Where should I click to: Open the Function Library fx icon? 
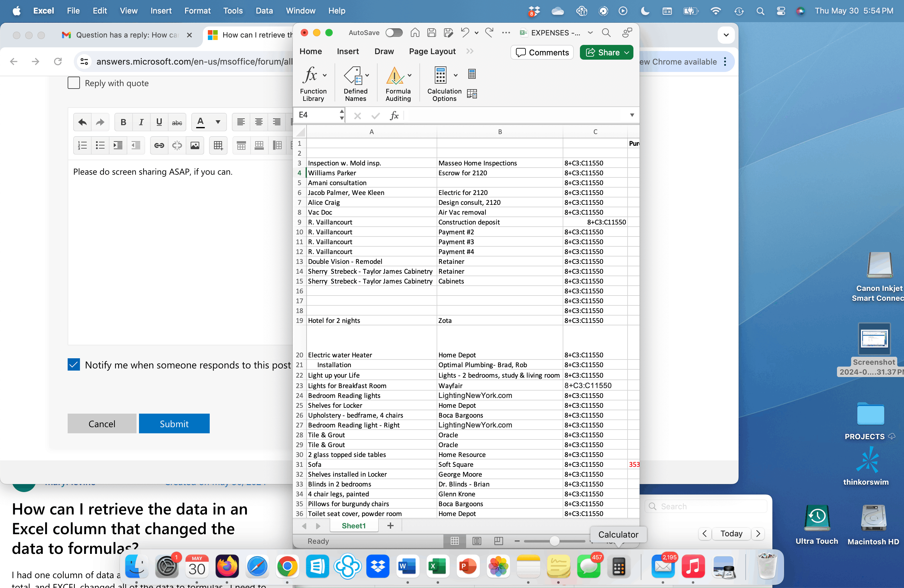coord(310,75)
